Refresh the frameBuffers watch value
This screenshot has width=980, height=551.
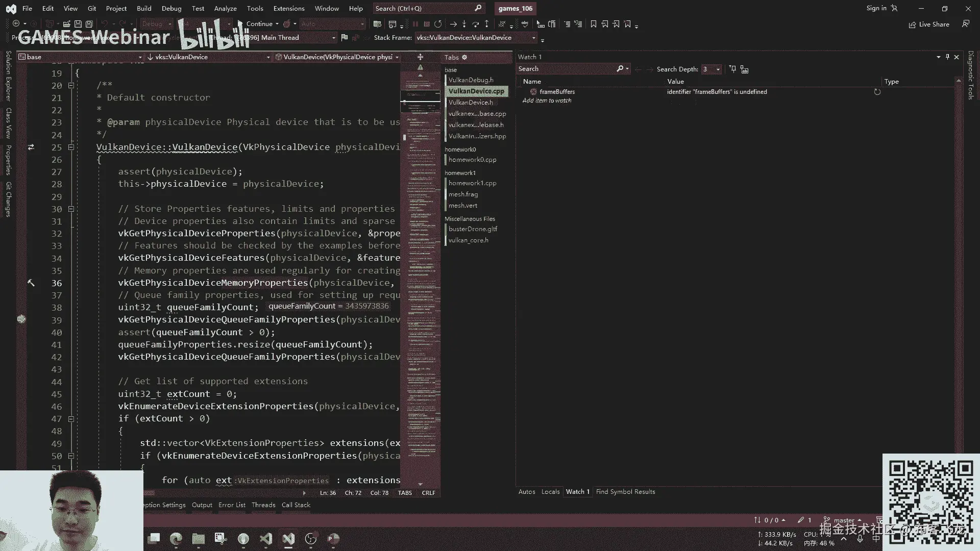click(x=877, y=92)
